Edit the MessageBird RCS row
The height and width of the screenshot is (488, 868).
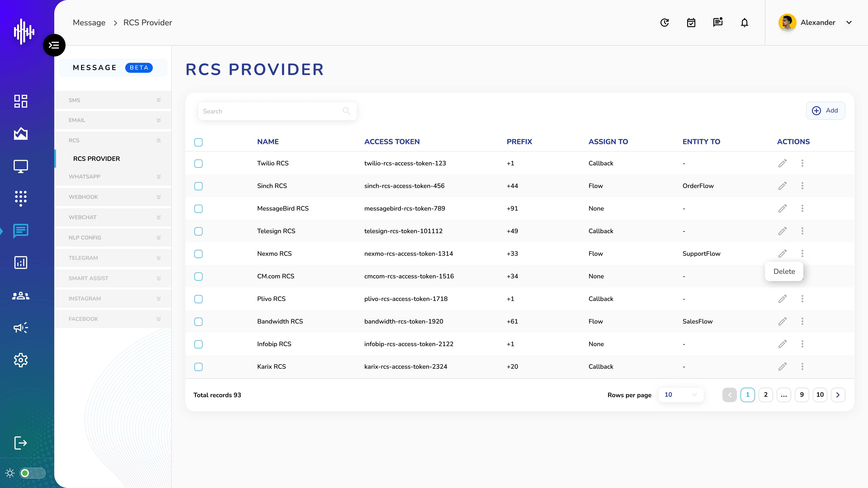(x=782, y=208)
